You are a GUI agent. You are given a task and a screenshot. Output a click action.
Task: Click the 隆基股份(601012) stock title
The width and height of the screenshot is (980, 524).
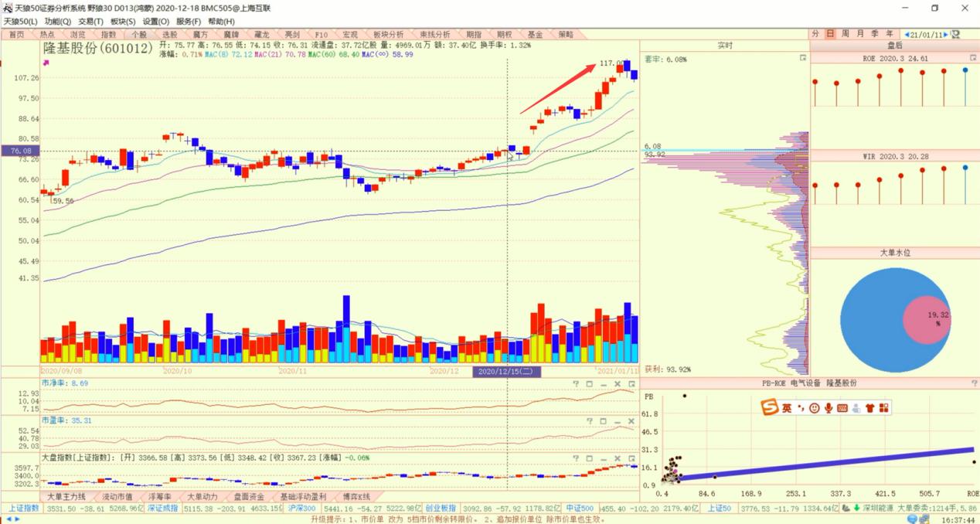pyautogui.click(x=97, y=49)
